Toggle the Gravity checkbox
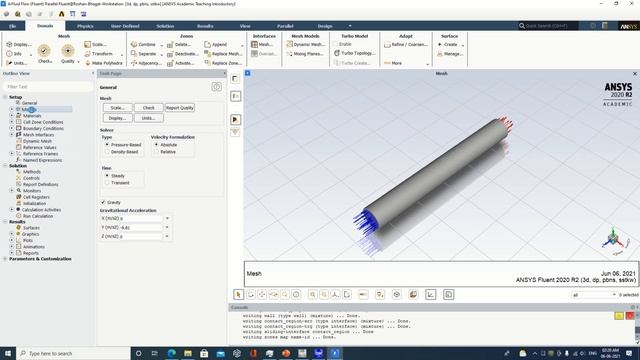640x360 pixels. point(103,202)
